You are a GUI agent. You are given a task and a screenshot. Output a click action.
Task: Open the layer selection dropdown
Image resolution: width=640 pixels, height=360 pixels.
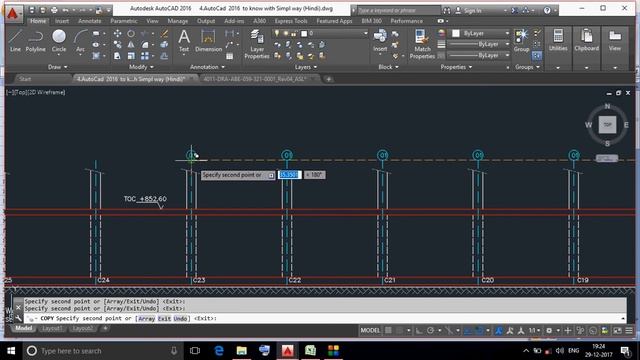[320, 33]
